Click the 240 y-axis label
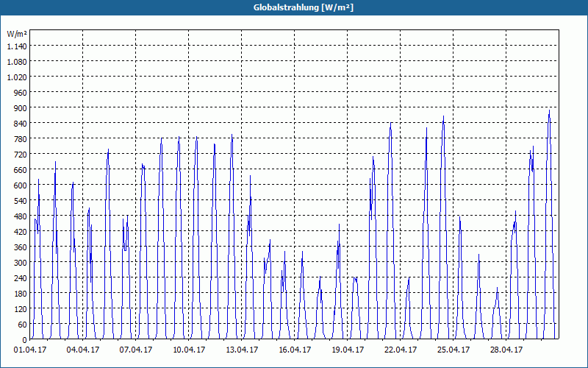 pos(21,278)
